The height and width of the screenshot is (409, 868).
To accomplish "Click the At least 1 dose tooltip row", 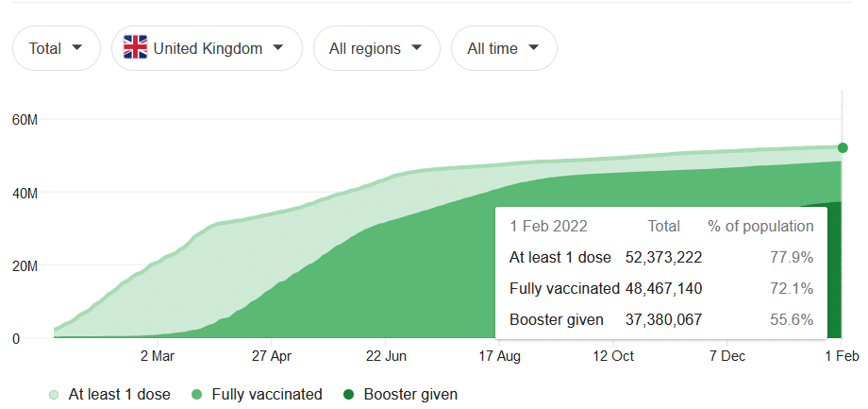I will (660, 257).
